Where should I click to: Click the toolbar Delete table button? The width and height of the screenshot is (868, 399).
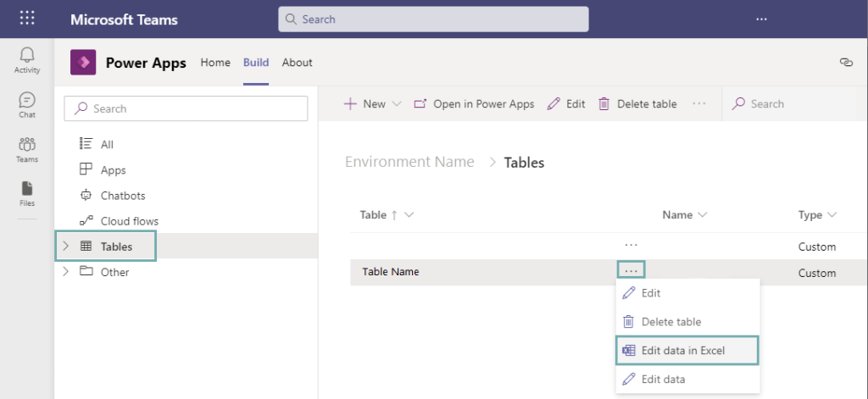[x=637, y=104]
